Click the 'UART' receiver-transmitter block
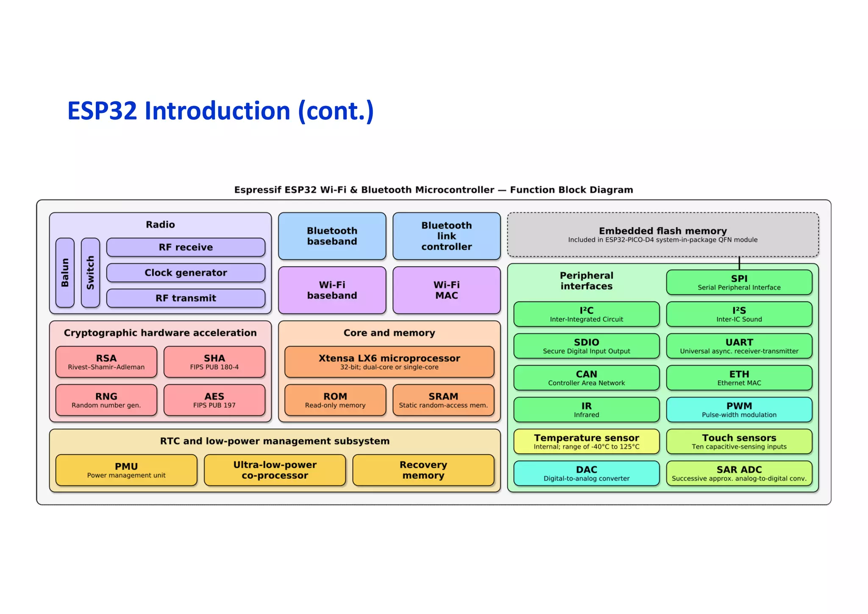This screenshot has width=868, height=614. pos(739,346)
